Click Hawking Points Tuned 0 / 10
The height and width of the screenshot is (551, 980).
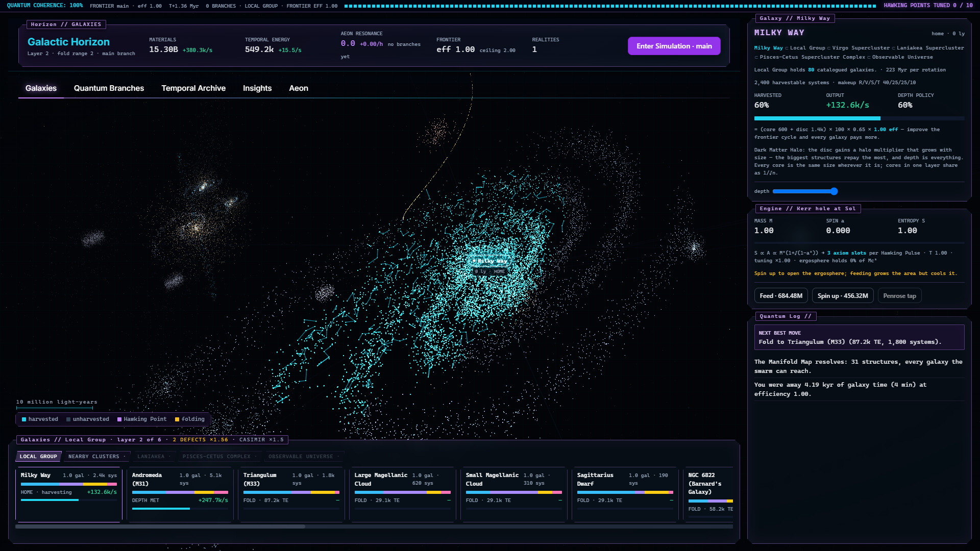[x=928, y=6]
